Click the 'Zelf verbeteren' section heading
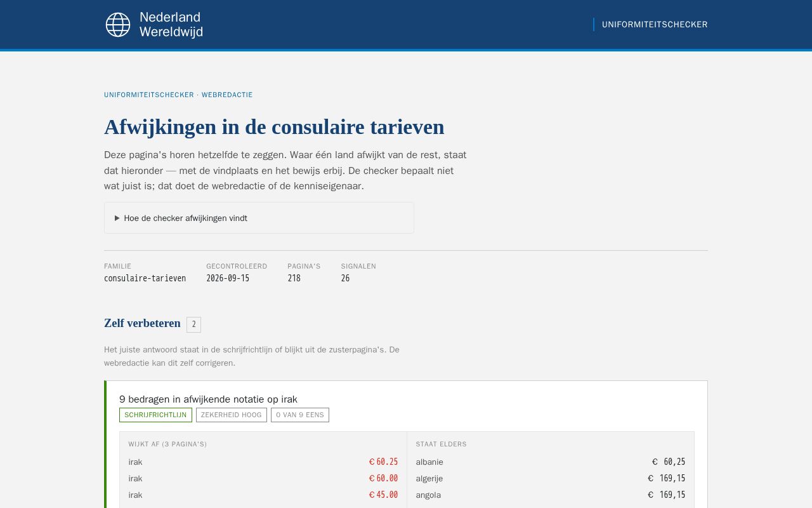812x508 pixels. tap(142, 323)
